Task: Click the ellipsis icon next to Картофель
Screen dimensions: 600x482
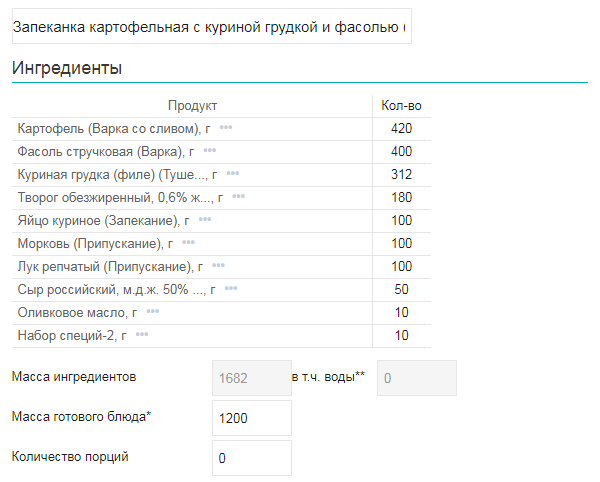Action: [x=226, y=128]
